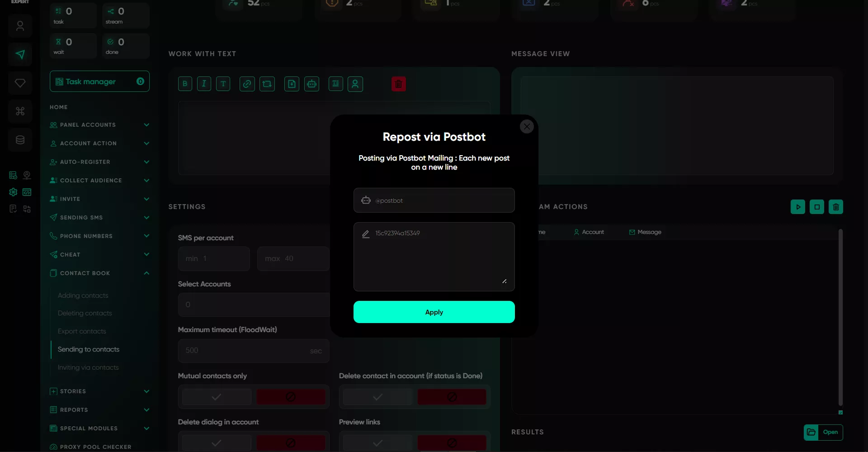Disable Delete dialog in account red button
Viewport: 868px width, 452px height.
[291, 443]
